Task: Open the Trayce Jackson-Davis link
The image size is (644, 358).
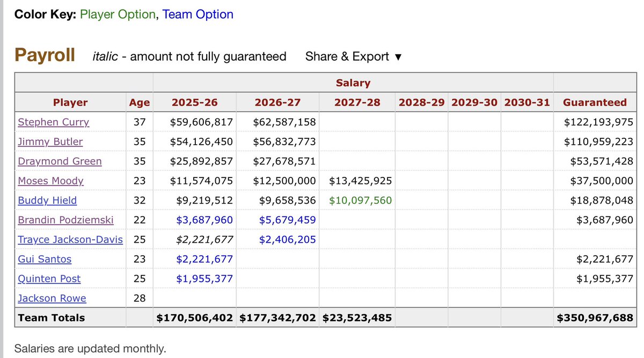Action: tap(70, 240)
